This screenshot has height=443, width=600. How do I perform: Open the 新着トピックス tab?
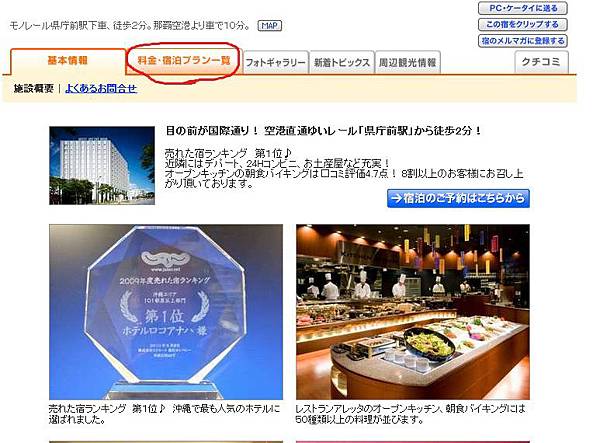[x=342, y=62]
